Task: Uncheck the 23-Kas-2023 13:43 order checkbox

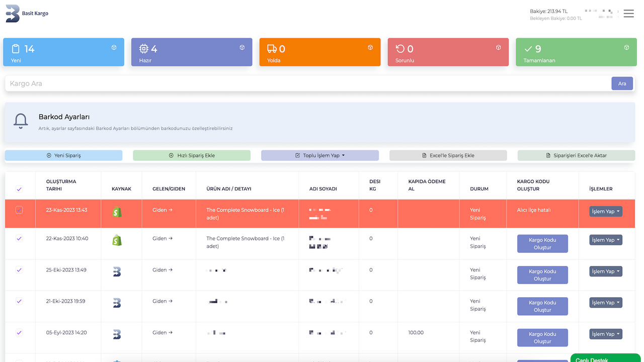Action: click(19, 210)
